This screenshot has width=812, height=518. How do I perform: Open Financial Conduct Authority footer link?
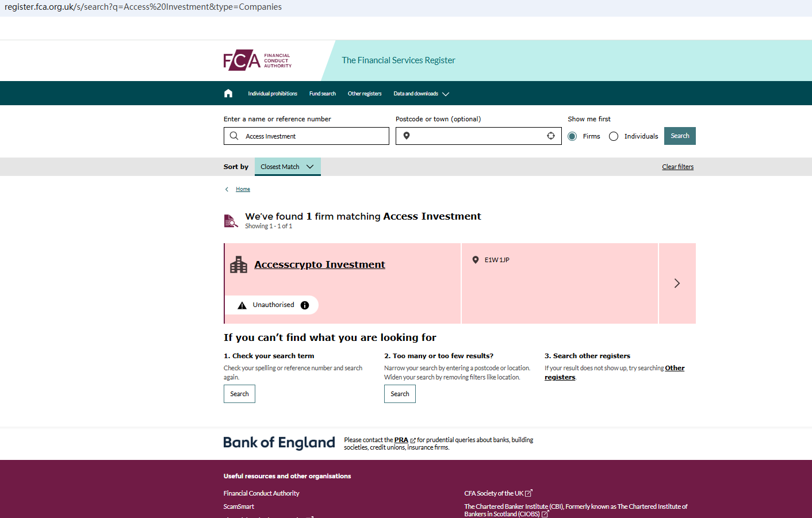coord(262,493)
